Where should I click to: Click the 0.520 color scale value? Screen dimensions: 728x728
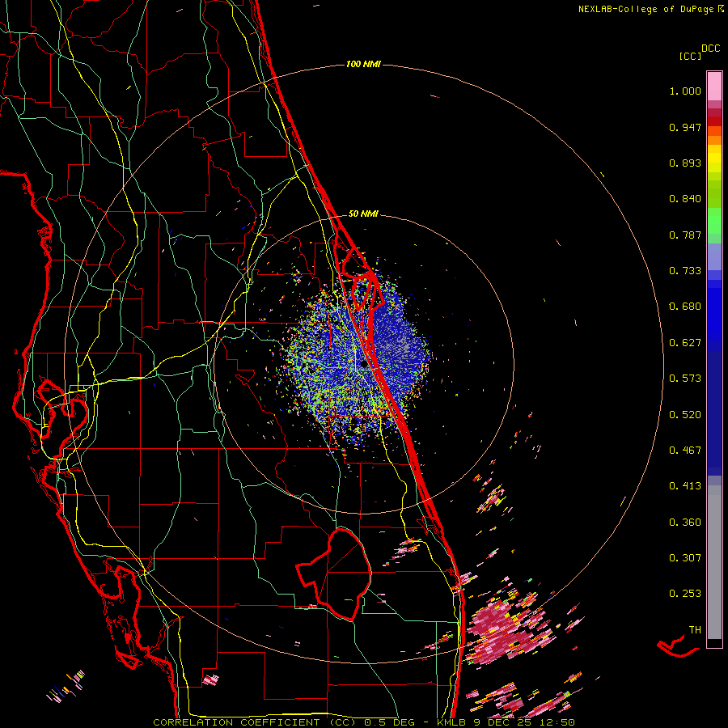click(x=685, y=415)
